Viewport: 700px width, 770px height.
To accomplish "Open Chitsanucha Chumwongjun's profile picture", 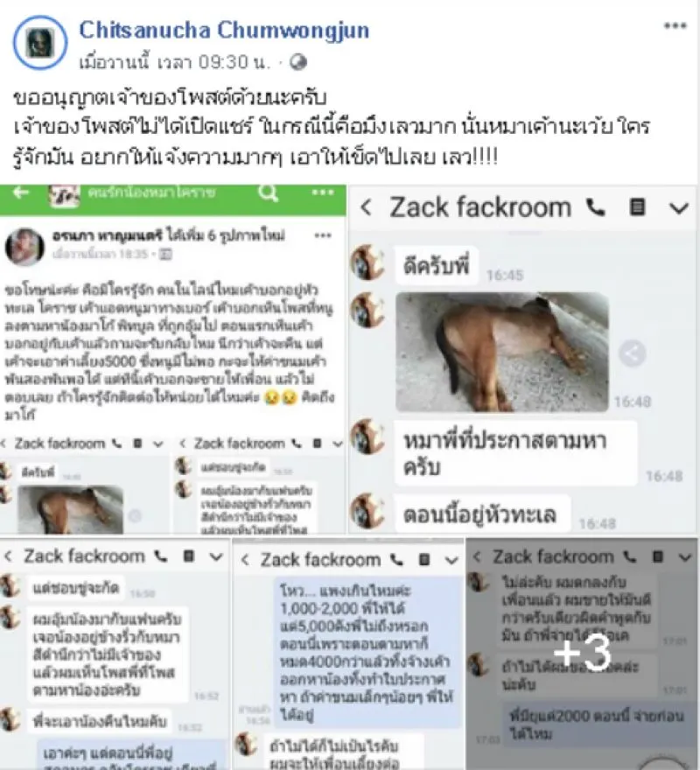I will [40, 42].
